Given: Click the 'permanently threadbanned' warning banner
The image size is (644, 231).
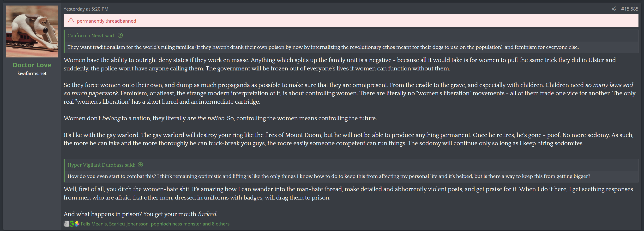Looking at the screenshot, I should tap(351, 20).
